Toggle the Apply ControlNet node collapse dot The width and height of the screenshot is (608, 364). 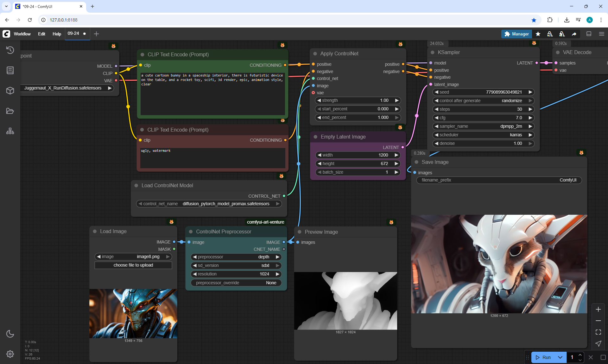coord(315,54)
